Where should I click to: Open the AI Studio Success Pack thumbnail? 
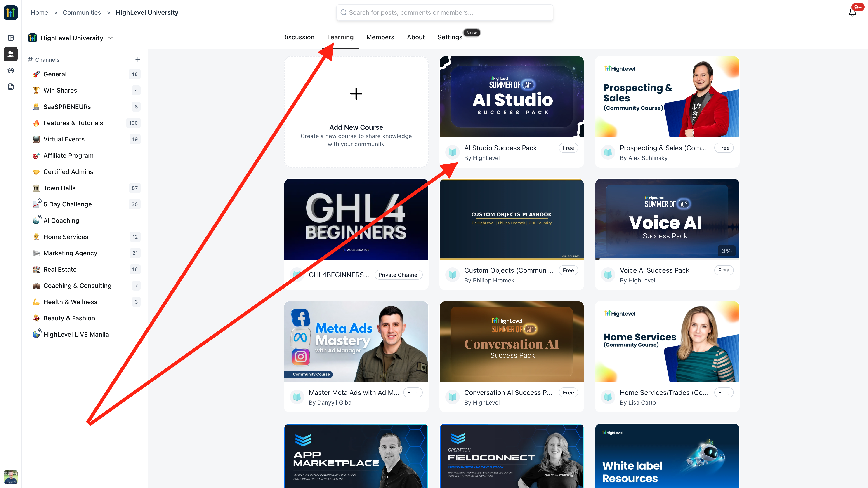pos(512,97)
